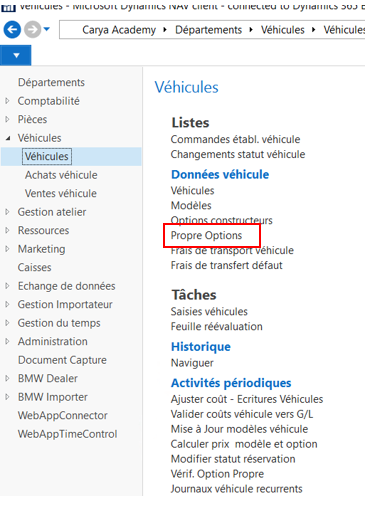Collapse the Véhicules tree node

pos(8,138)
